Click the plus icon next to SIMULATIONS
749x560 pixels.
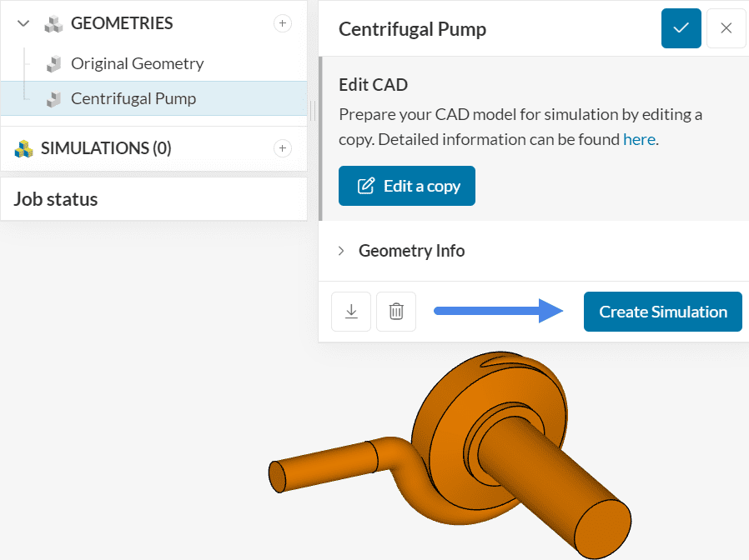click(x=283, y=148)
